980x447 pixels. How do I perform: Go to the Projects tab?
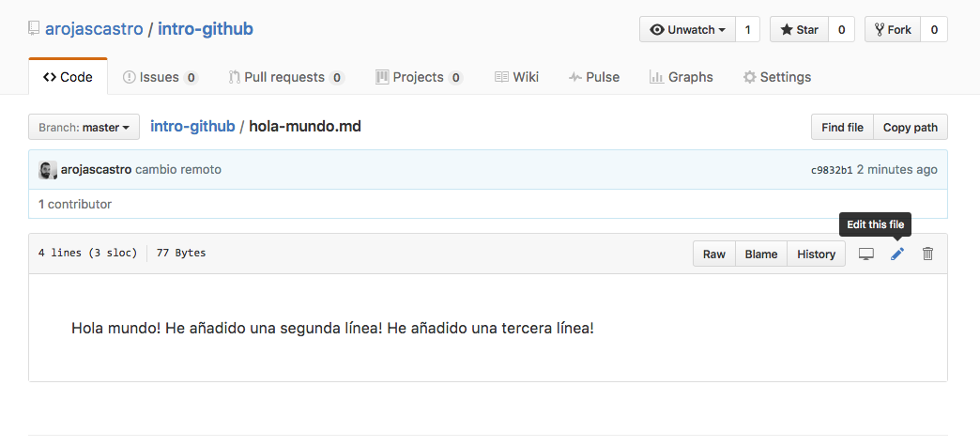pyautogui.click(x=419, y=77)
